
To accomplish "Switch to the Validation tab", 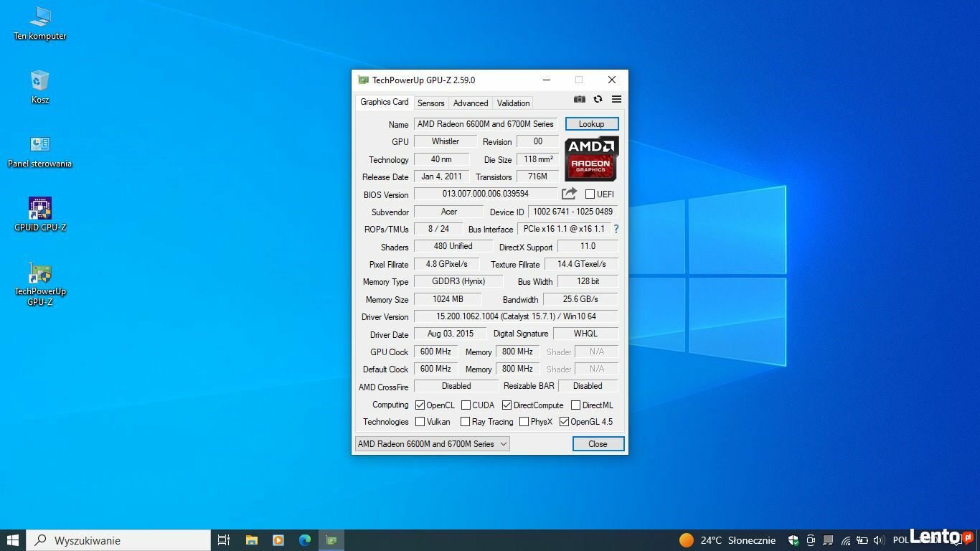I will (x=513, y=103).
